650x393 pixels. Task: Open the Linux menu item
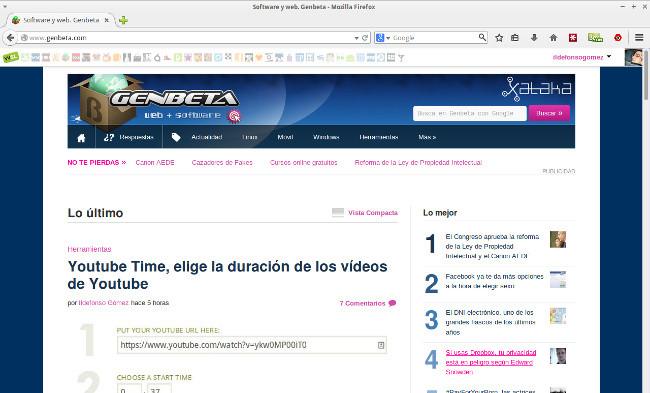tap(250, 137)
